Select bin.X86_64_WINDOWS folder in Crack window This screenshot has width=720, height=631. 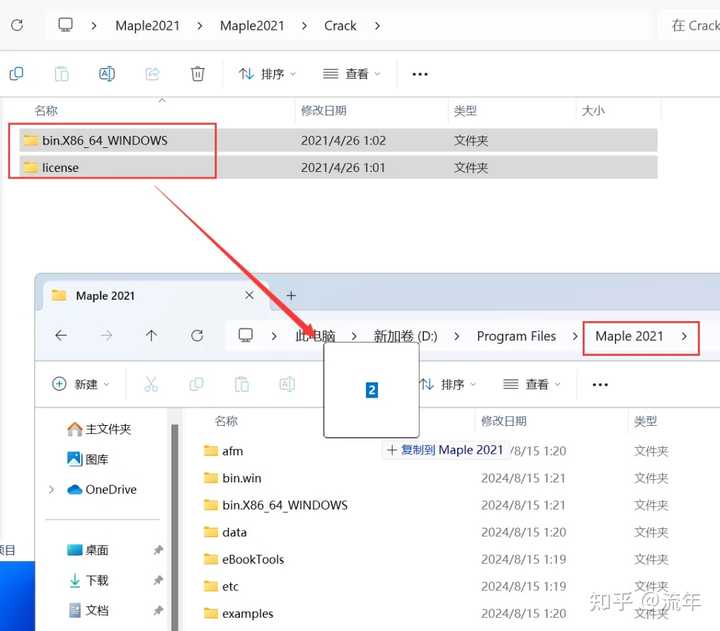coord(338,141)
